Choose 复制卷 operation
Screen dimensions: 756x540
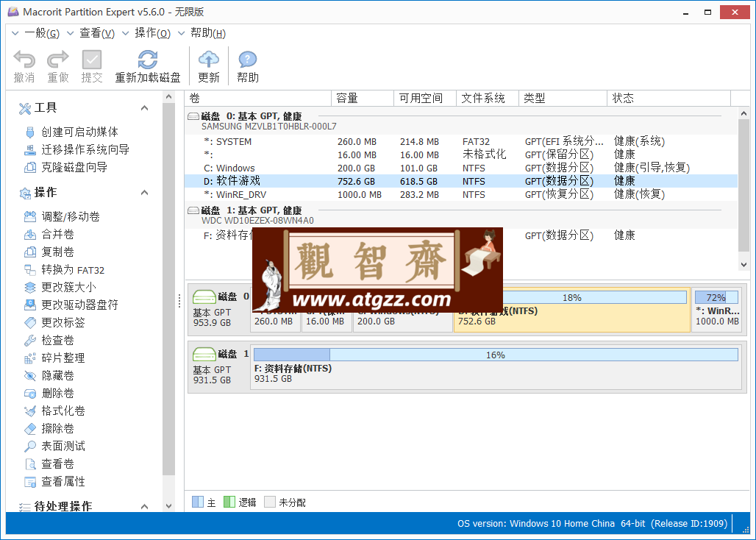pyautogui.click(x=57, y=252)
